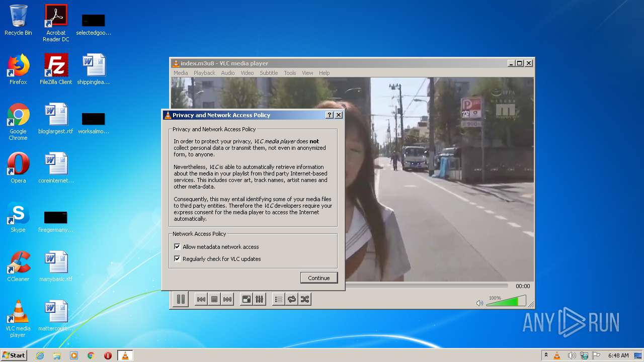Select the Skype desktop icon

18,217
